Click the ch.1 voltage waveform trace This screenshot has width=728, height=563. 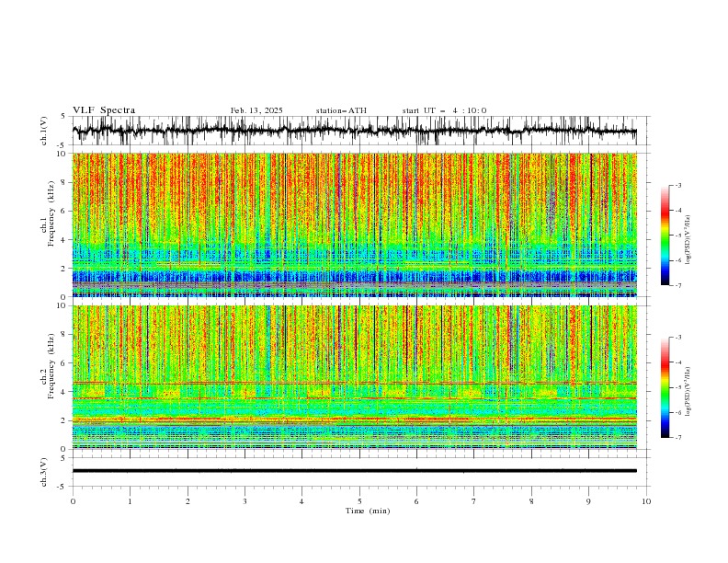pos(355,131)
